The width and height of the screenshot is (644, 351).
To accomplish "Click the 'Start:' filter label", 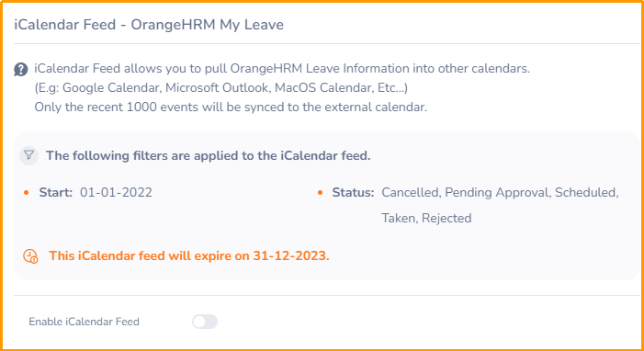I will [55, 192].
